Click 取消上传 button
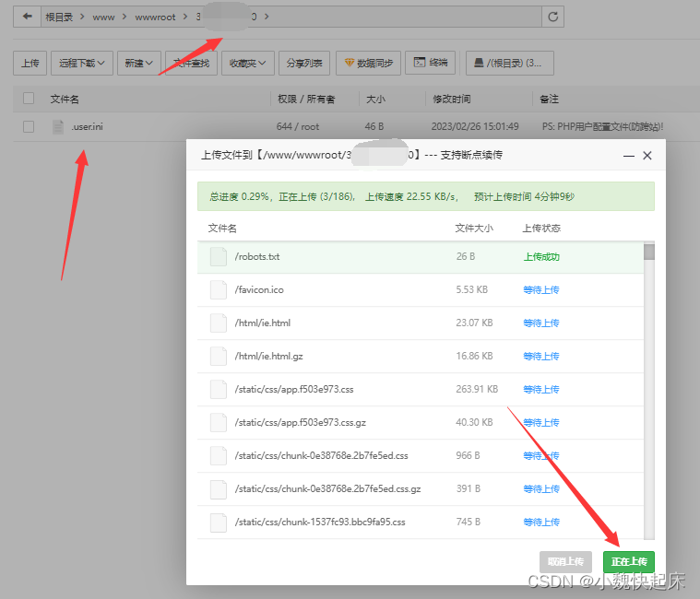Viewport: 700px width, 599px height. point(565,561)
